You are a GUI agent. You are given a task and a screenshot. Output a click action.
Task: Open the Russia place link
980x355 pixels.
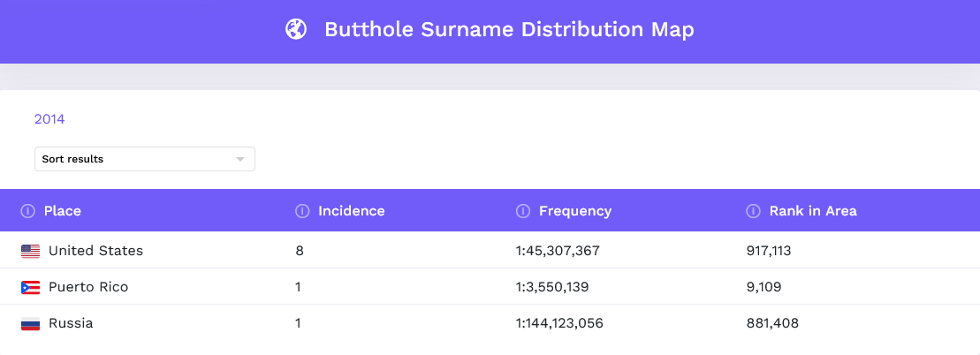(x=71, y=323)
